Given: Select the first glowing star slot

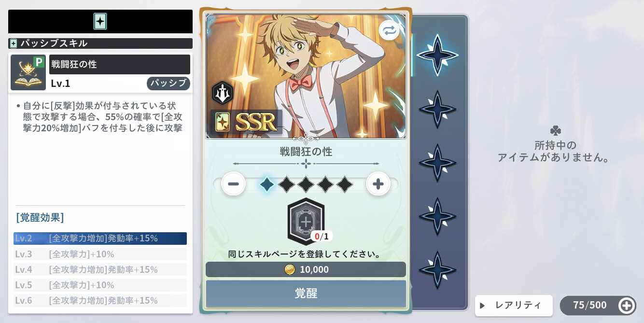Looking at the screenshot, I should (x=437, y=55).
